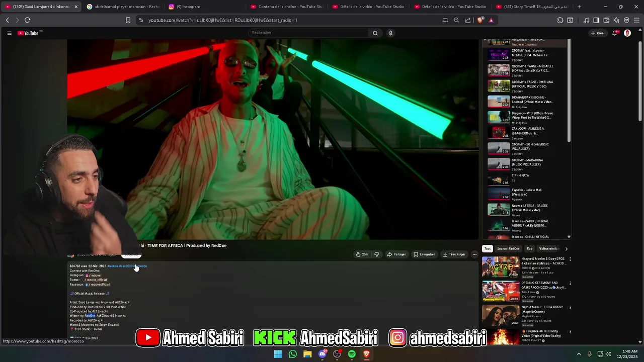The image size is (644, 362).
Task: Open options for Fireplace 4K video
Action: (570, 332)
